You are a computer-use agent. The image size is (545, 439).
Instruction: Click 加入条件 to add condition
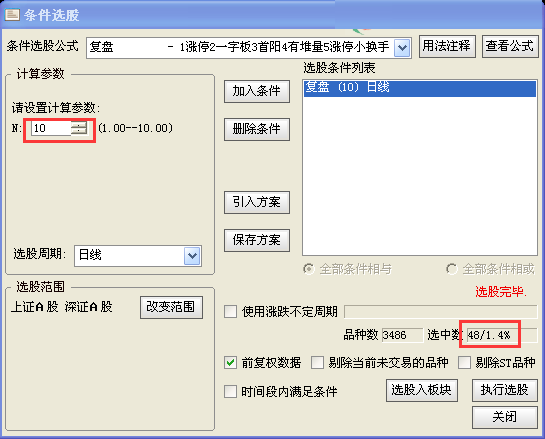coord(257,91)
